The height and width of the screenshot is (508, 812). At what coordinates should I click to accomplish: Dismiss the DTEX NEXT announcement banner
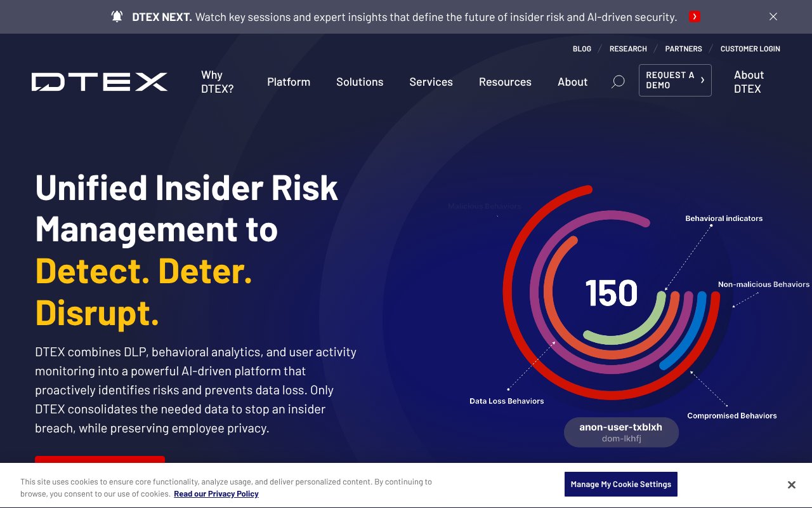coord(773,17)
